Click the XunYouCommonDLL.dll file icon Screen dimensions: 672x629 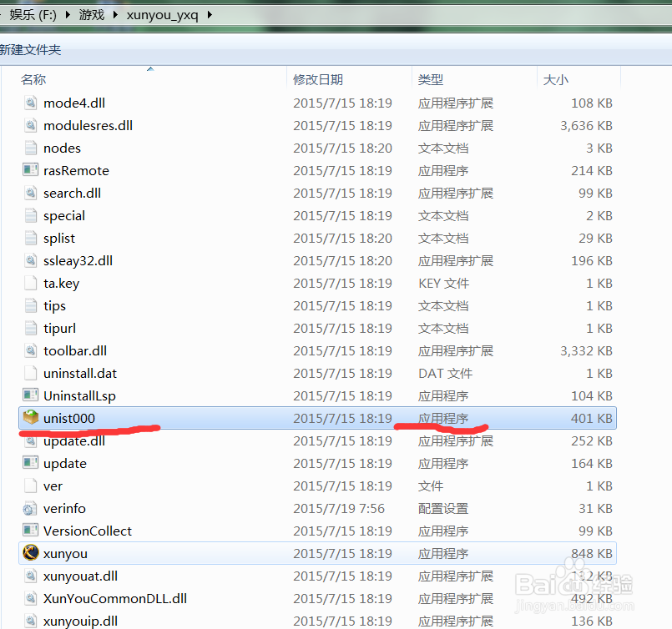point(30,599)
